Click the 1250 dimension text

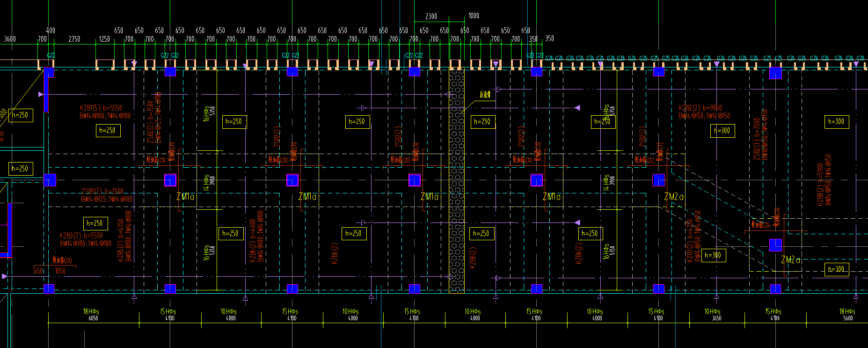(x=104, y=39)
